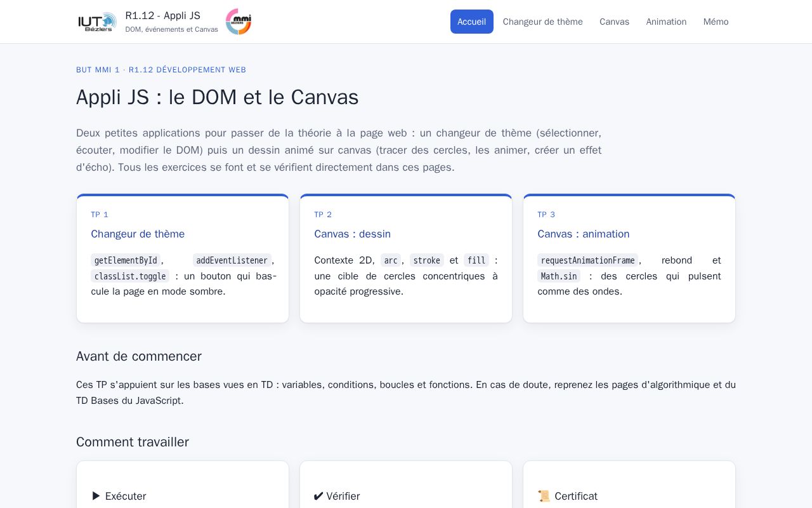
Task: Click the R1.12 - Appli JS site title
Action: 163,15
